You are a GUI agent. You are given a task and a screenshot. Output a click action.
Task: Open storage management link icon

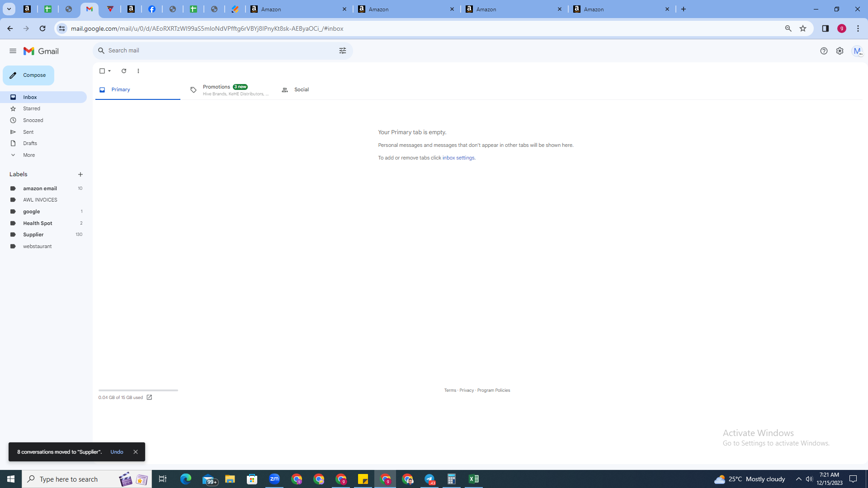pos(149,398)
